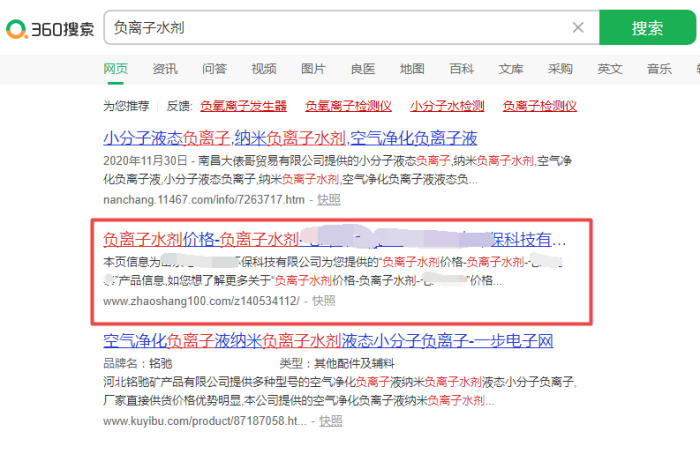The width and height of the screenshot is (700, 454).
Task: Open 快照 for nanchang.11467.com result
Action: tap(329, 200)
